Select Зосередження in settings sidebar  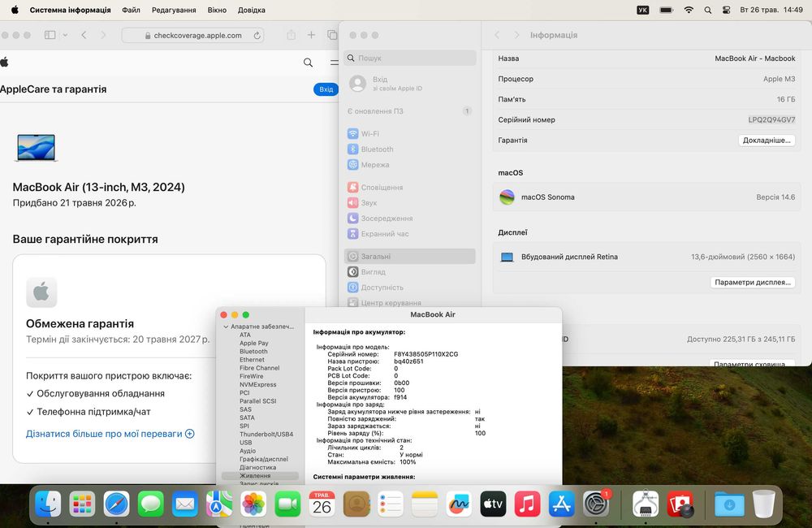(x=409, y=219)
